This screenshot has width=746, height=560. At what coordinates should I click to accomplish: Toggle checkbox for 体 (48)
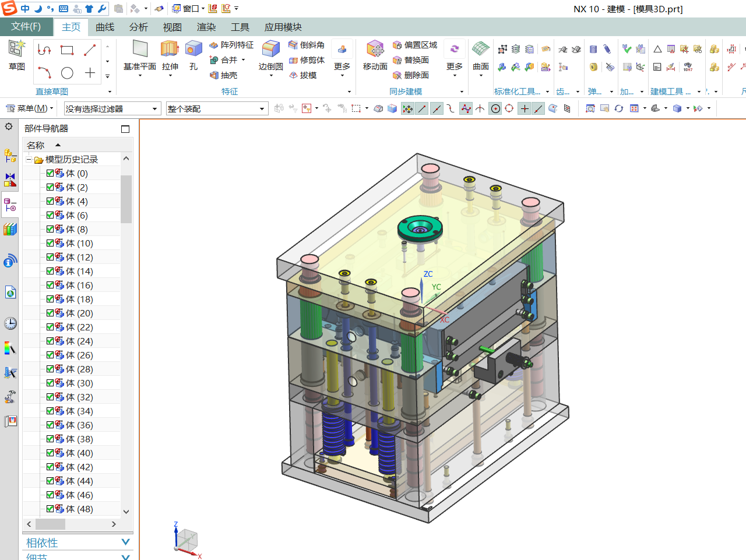[50, 509]
